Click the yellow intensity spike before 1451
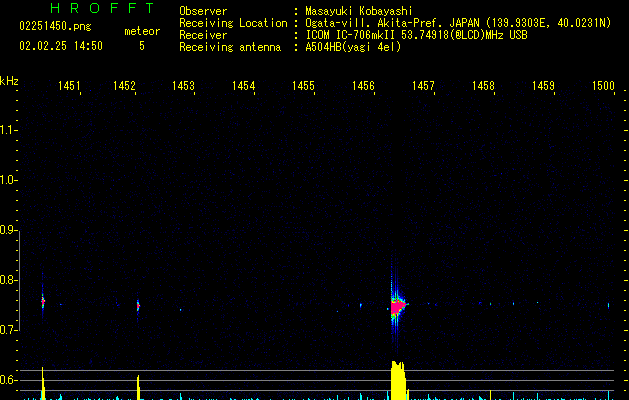 (43, 384)
